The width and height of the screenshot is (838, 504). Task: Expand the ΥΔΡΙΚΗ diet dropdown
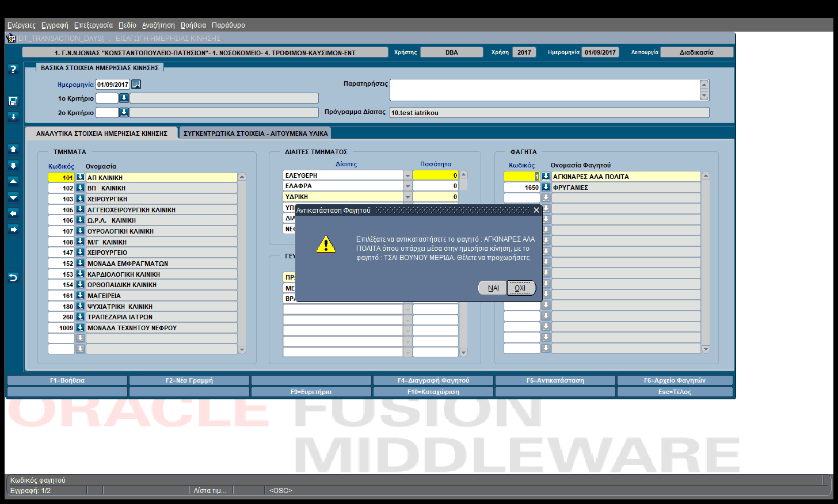(407, 197)
